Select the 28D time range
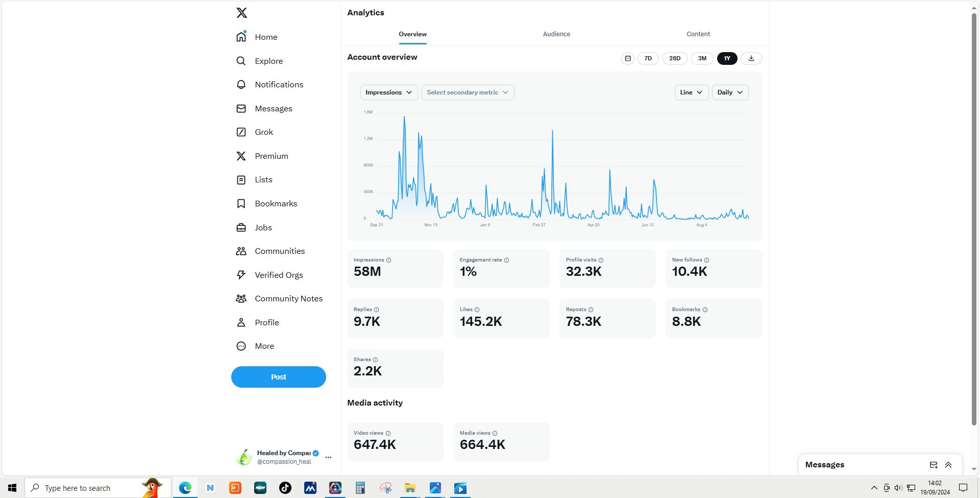The width and height of the screenshot is (980, 498). [675, 58]
